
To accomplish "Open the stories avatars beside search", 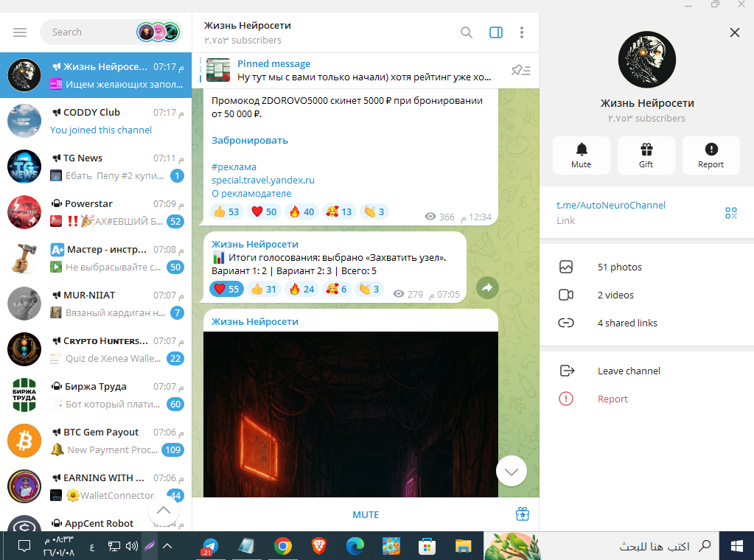I will click(x=158, y=32).
